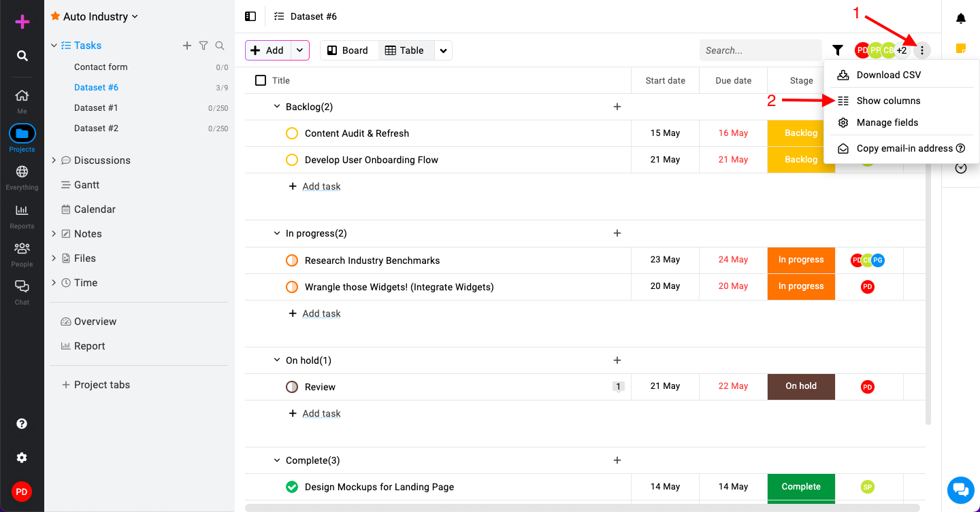
Task: Collapse the Backlog(2) group
Action: (277, 107)
